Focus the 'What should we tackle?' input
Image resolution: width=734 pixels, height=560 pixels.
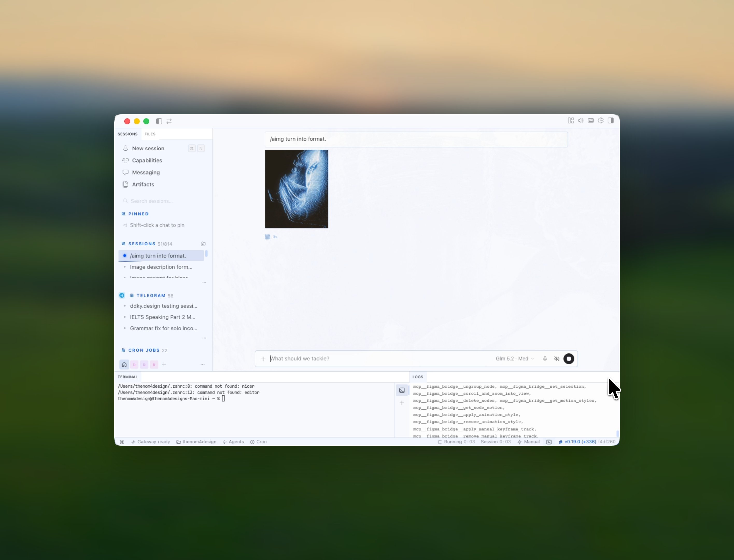pos(380,359)
